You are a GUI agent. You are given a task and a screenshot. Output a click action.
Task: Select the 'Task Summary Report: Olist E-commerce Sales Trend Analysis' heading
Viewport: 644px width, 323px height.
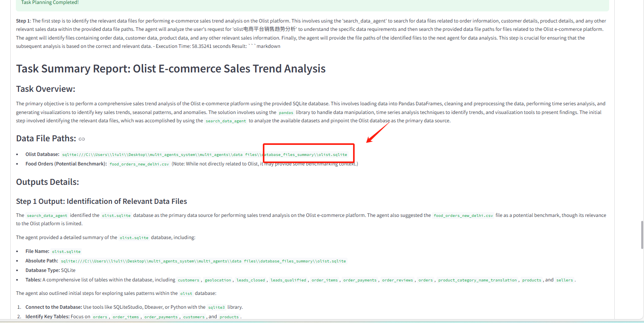[x=171, y=68]
